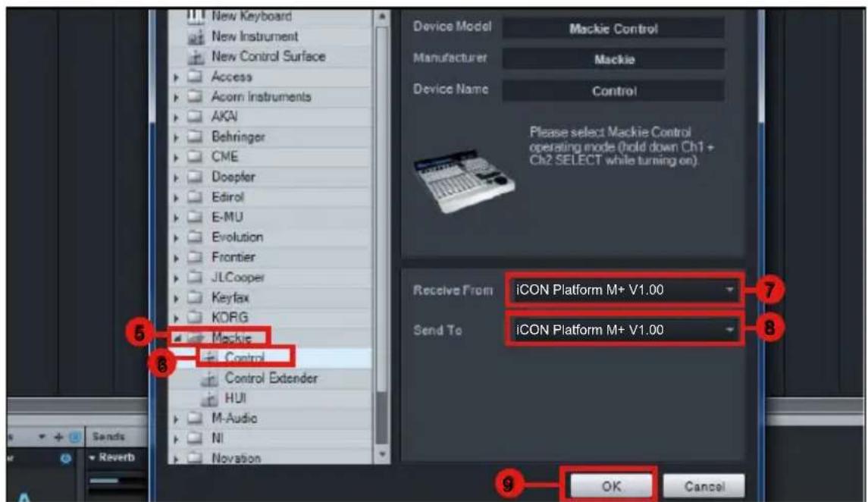The width and height of the screenshot is (868, 502).
Task: Open the Send To dropdown
Action: pos(625,330)
